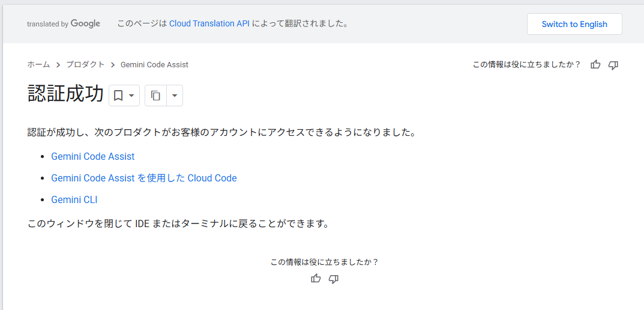
Task: Click the text このウィンドウを閉じて IDE またはターミナルに戻ることができます。
Action: point(179,224)
